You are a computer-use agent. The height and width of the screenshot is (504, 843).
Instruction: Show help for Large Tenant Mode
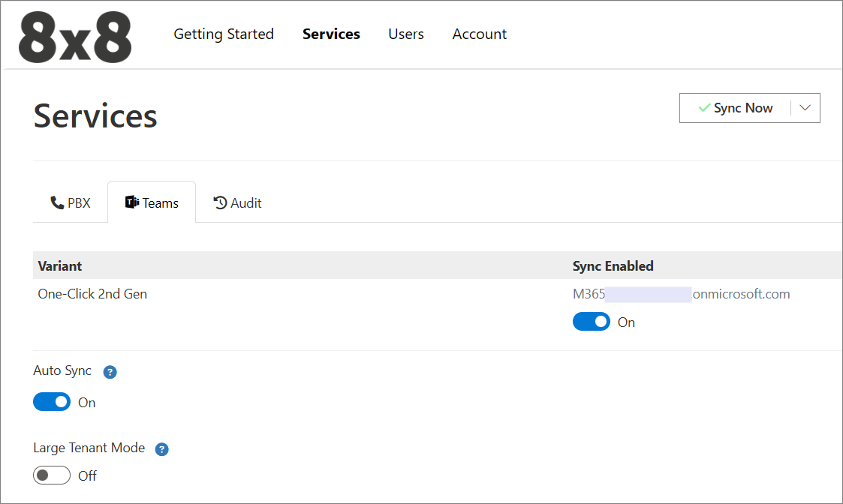click(161, 449)
